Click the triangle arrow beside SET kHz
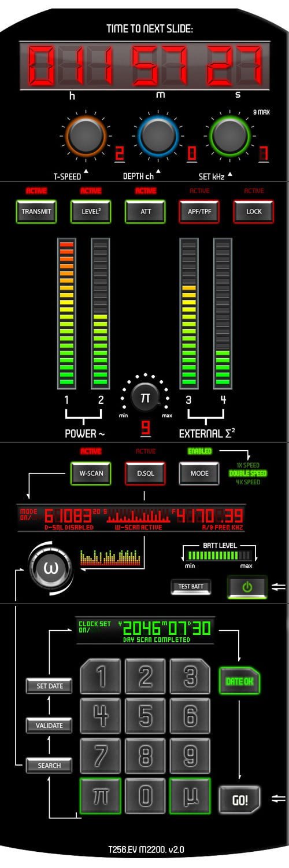Image resolution: width=289 pixels, height=868 pixels. click(230, 173)
